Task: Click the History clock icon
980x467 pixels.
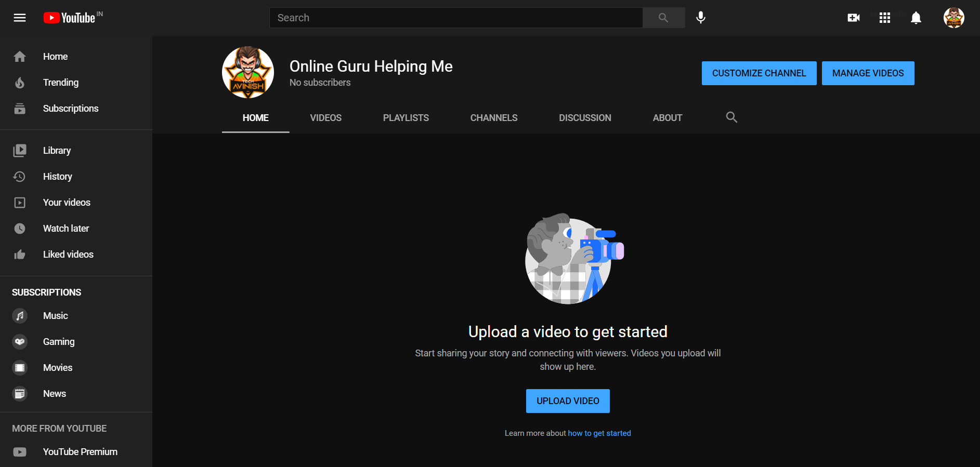Action: [20, 177]
